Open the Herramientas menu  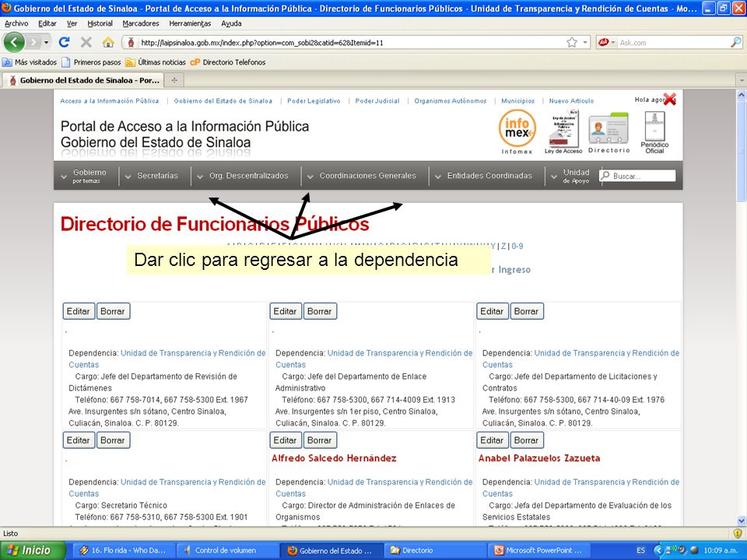(x=190, y=23)
